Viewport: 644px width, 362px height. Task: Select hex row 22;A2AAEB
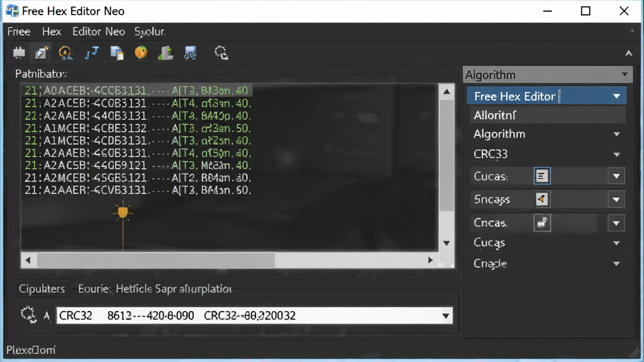(137, 116)
